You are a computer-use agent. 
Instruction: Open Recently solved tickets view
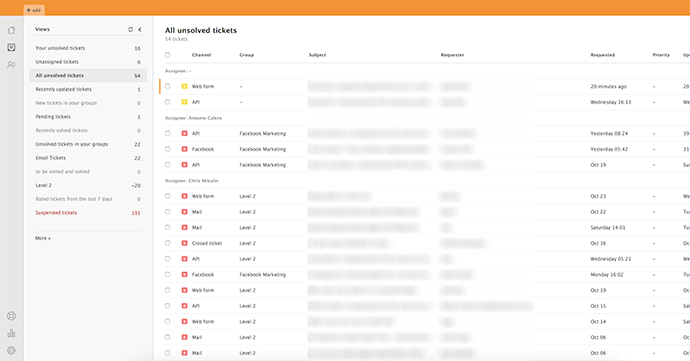coord(88,130)
